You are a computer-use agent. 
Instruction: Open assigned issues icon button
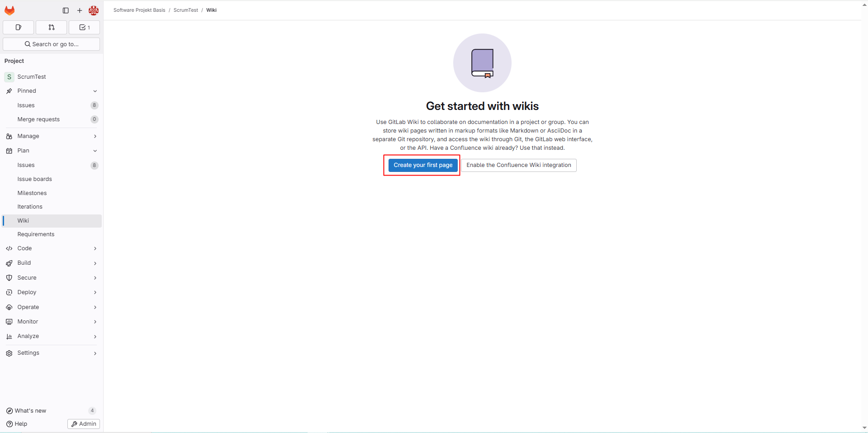[19, 28]
